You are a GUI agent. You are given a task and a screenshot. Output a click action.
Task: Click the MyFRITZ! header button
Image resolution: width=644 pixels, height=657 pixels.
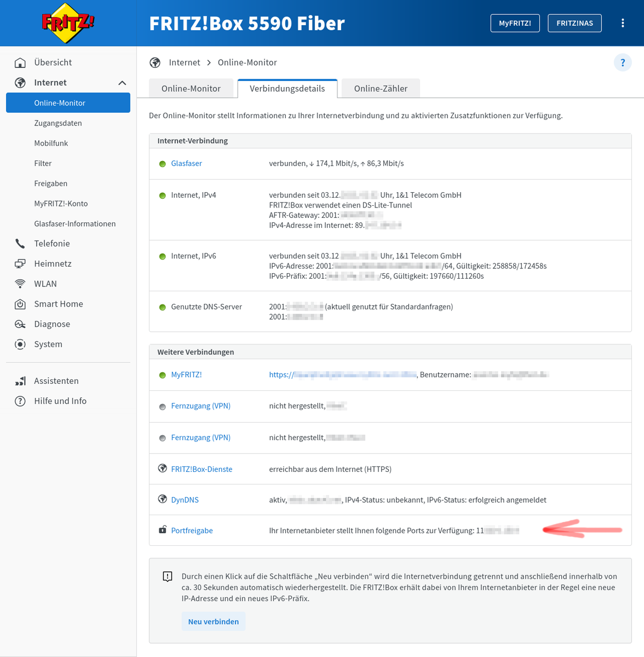pos(515,23)
